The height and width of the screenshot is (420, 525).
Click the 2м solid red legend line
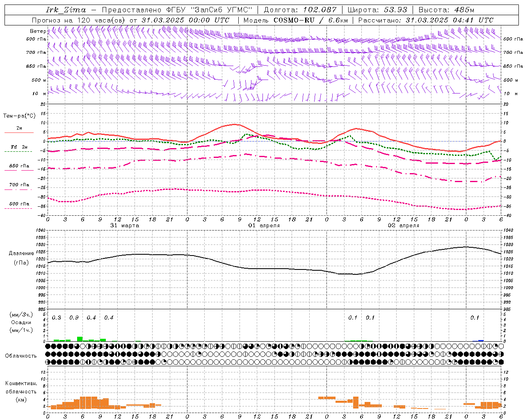pos(19,132)
